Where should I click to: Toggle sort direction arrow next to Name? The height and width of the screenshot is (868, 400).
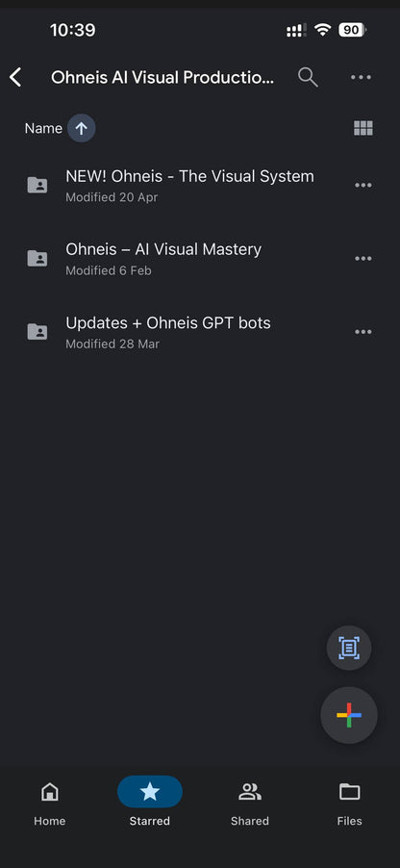[82, 128]
